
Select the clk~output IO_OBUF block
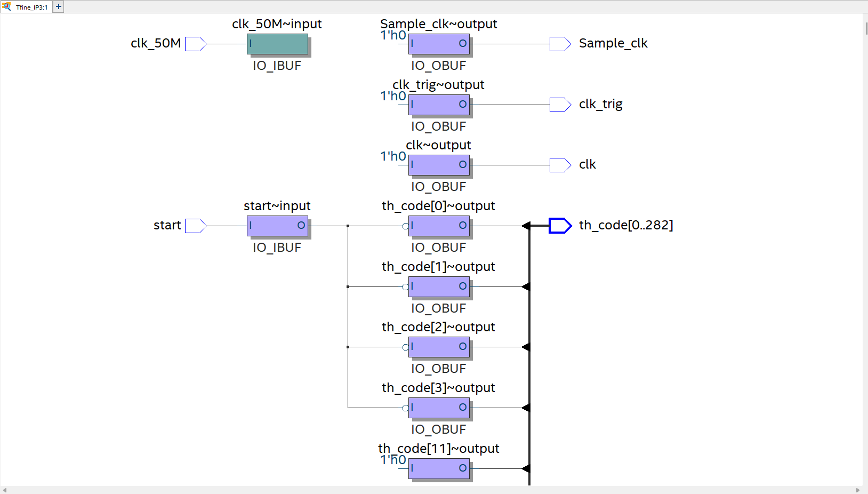pyautogui.click(x=439, y=165)
